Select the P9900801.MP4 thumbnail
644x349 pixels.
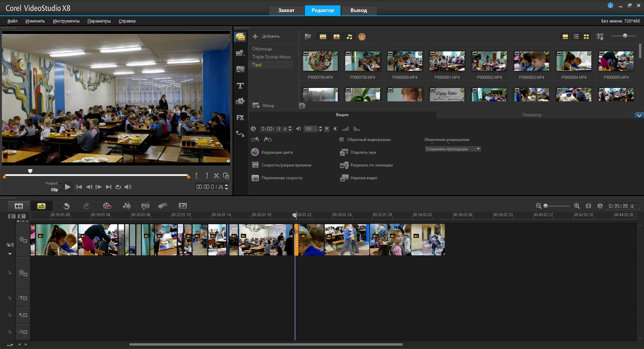pyautogui.click(x=447, y=61)
